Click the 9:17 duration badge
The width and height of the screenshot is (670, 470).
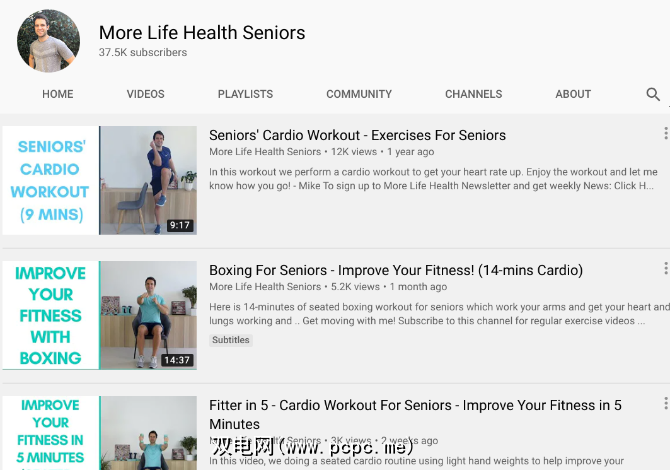(x=179, y=225)
